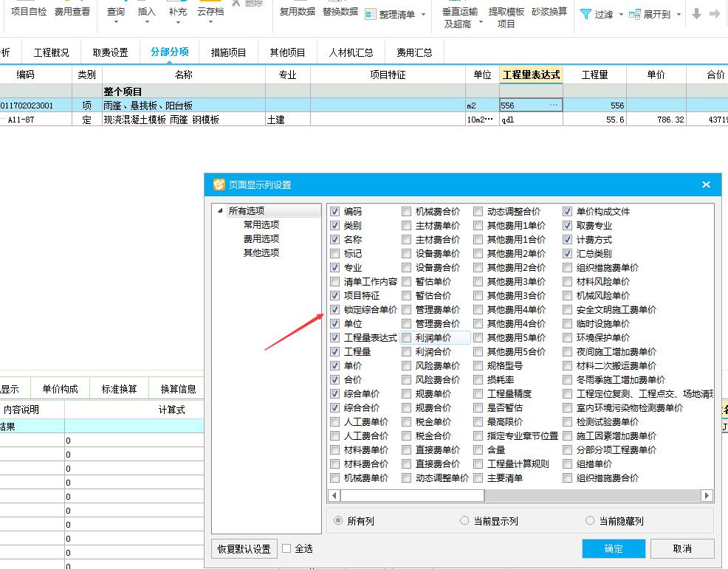Click the 确定 button
The width and height of the screenshot is (728, 569).
pyautogui.click(x=614, y=548)
